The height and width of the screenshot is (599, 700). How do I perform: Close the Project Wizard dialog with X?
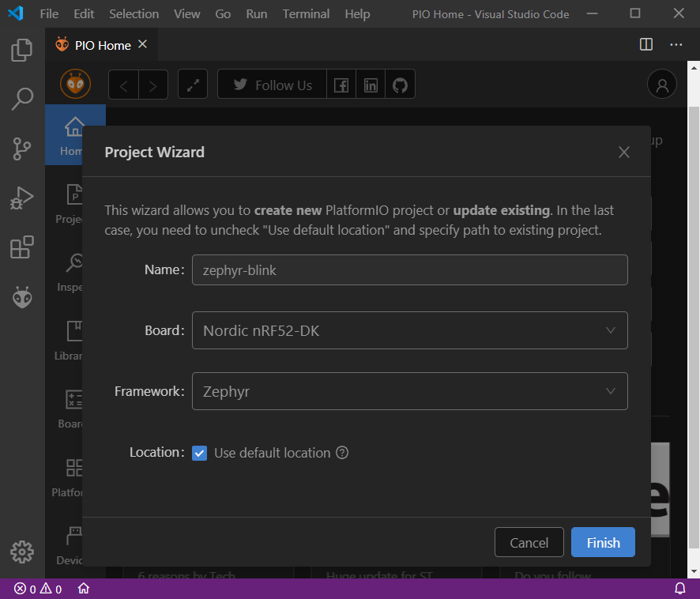point(624,153)
